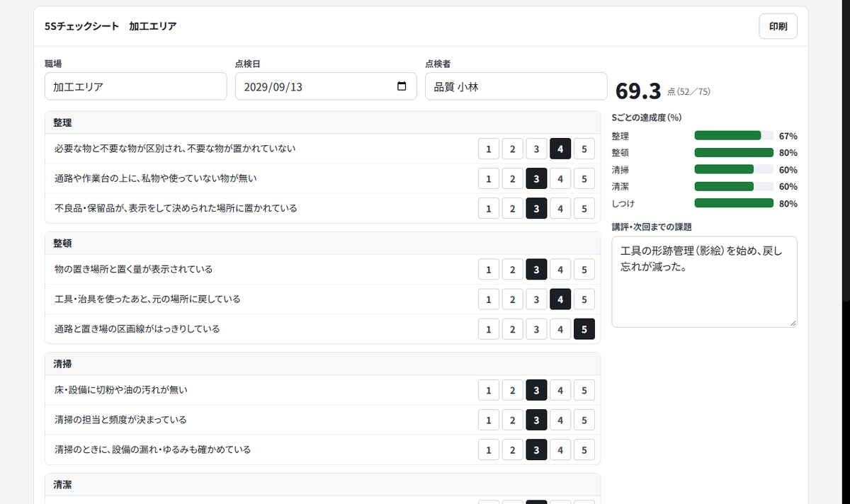Click the 整頓 section header
The height and width of the screenshot is (504, 850).
322,243
